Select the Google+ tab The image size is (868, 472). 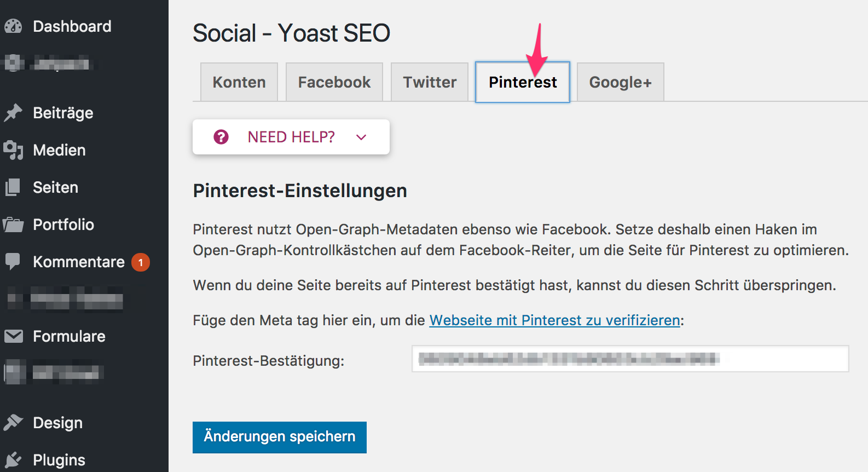(x=621, y=82)
